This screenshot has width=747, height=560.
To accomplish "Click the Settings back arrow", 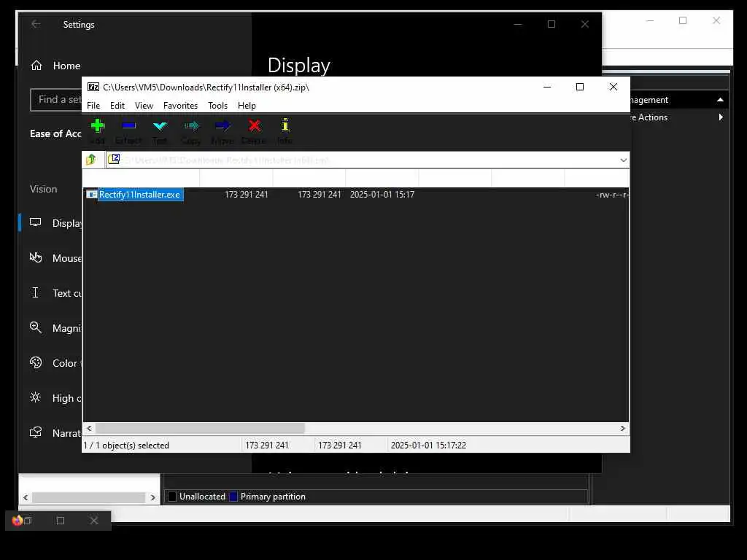I will click(36, 24).
